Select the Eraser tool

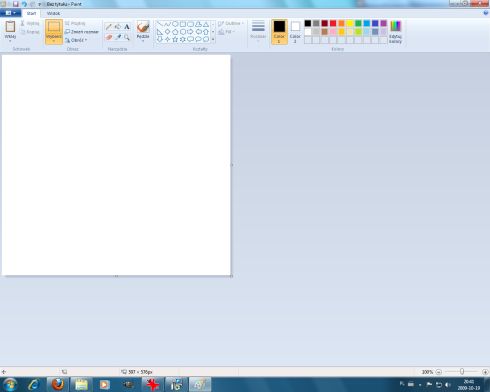pos(108,37)
